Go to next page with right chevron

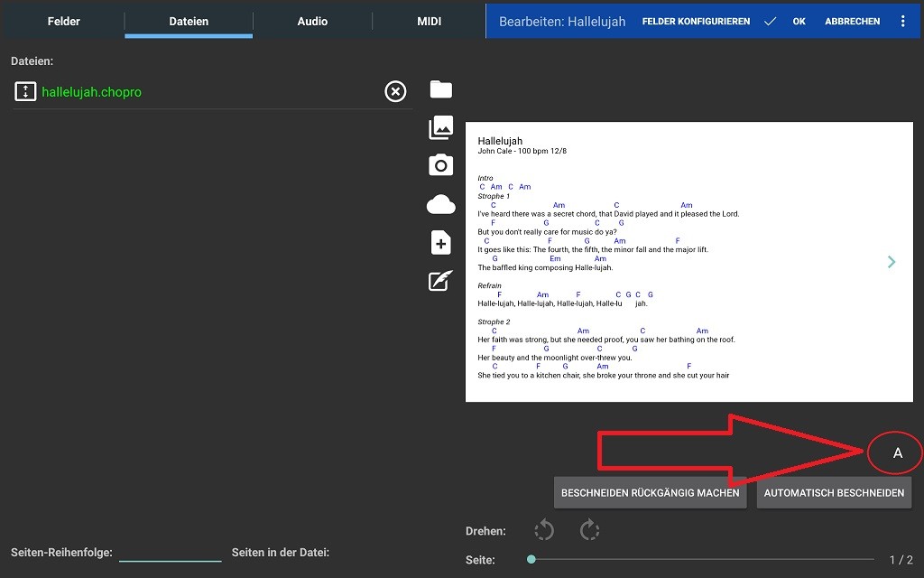(x=892, y=262)
